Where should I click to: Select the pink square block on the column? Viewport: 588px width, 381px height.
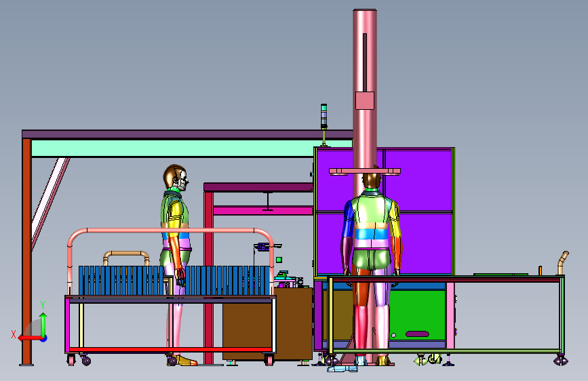[x=365, y=100]
